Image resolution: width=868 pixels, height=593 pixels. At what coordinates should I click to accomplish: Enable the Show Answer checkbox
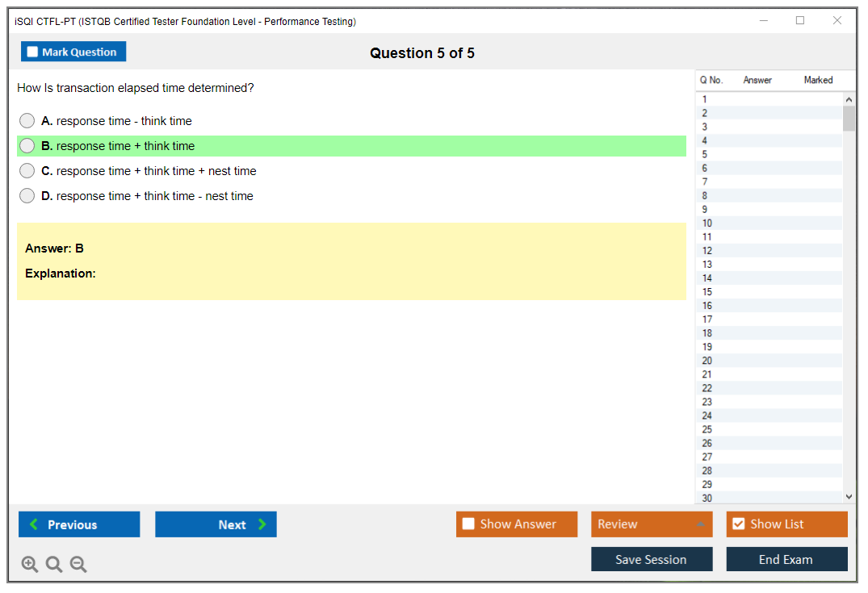click(x=468, y=524)
